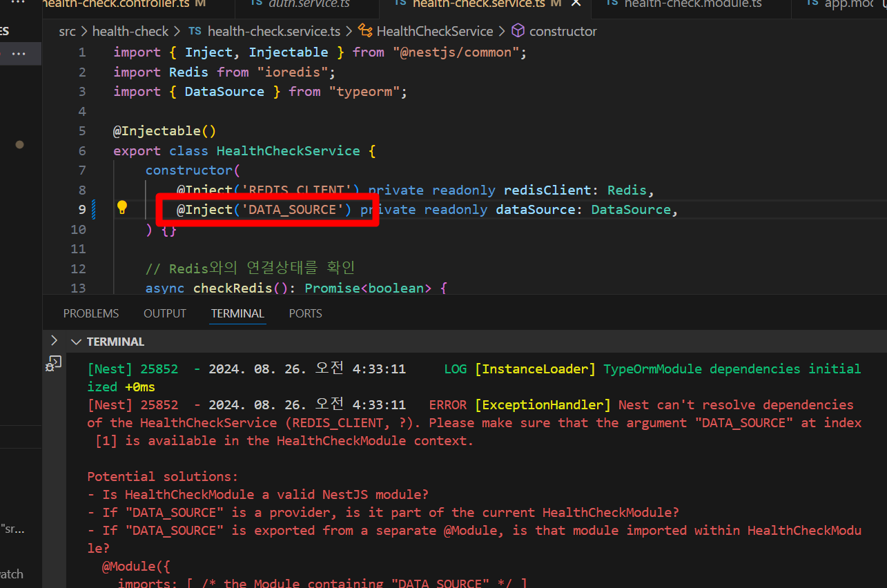Viewport: 887px width, 588px height.
Task: Open the OUTPUT panel tab
Action: pos(165,313)
